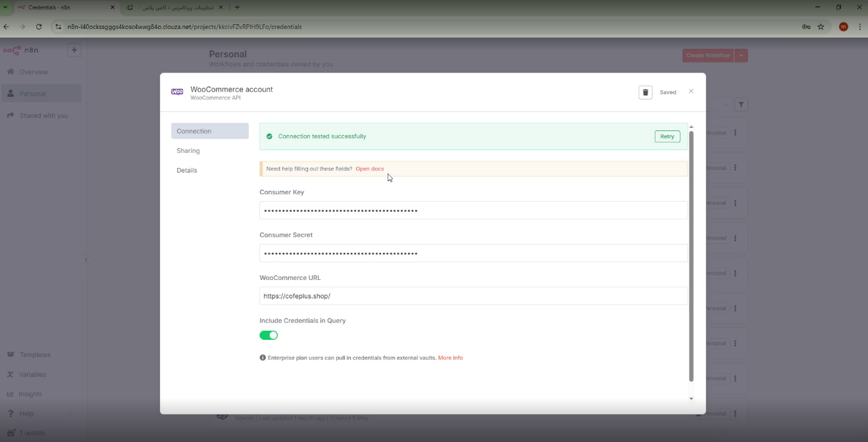Delete the WooCommerce credential via trash icon
The image size is (868, 442).
(645, 92)
